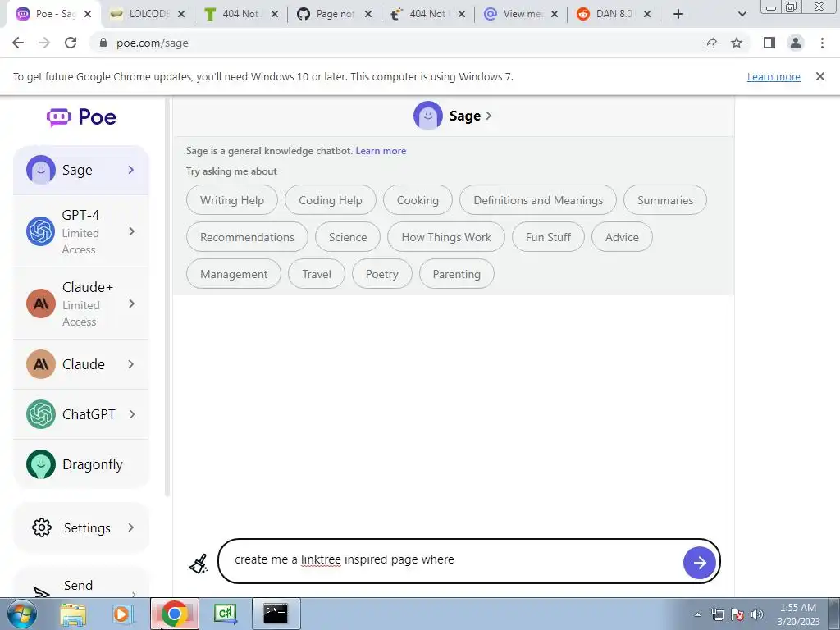
Task: Click the Poe logo
Action: pyautogui.click(x=81, y=116)
